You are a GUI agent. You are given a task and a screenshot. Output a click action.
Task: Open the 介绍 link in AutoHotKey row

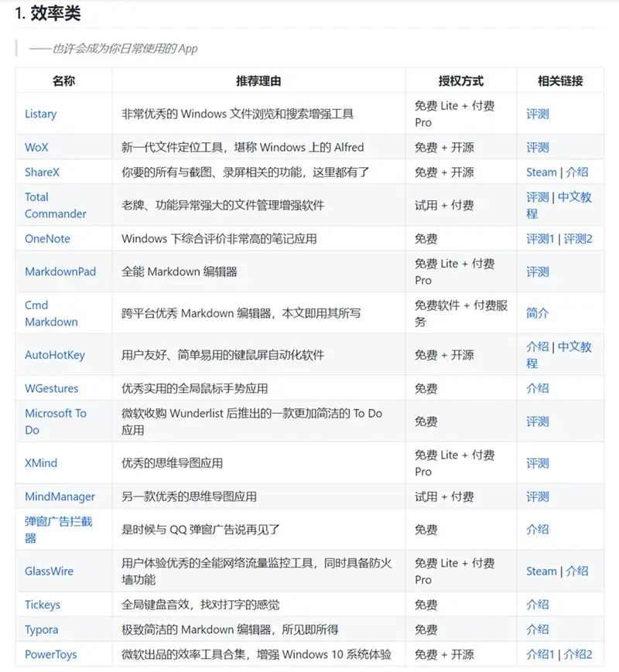pos(538,346)
